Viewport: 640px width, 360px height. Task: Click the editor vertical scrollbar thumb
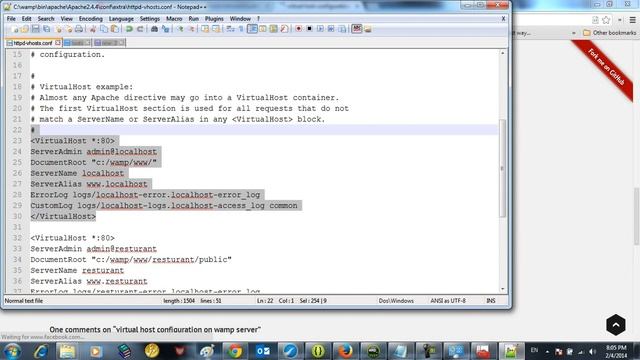502,168
